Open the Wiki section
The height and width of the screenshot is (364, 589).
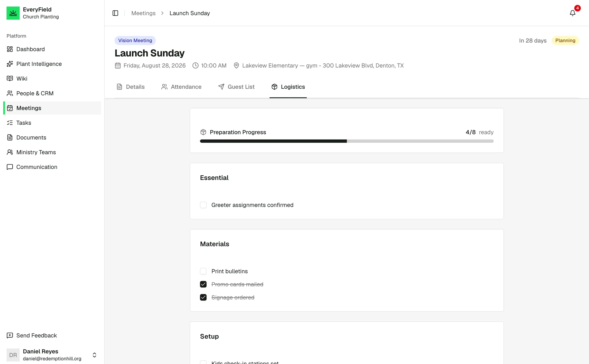point(52,78)
